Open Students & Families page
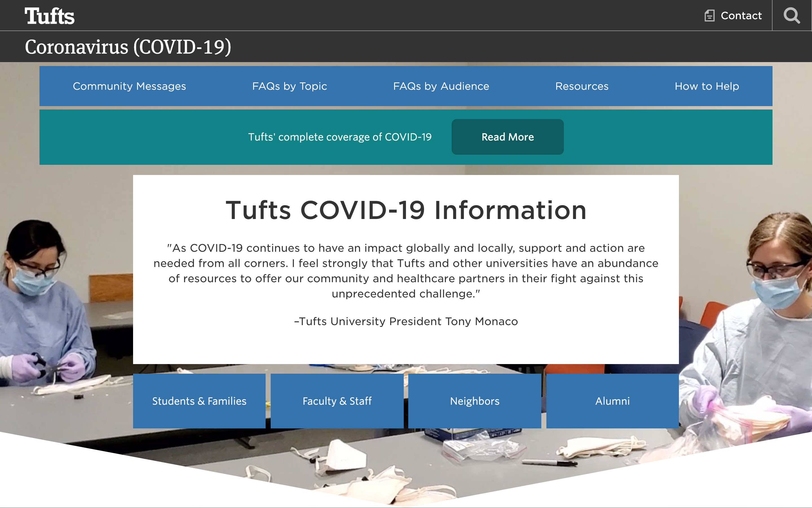Screen dimensions: 812x508 pos(199,401)
